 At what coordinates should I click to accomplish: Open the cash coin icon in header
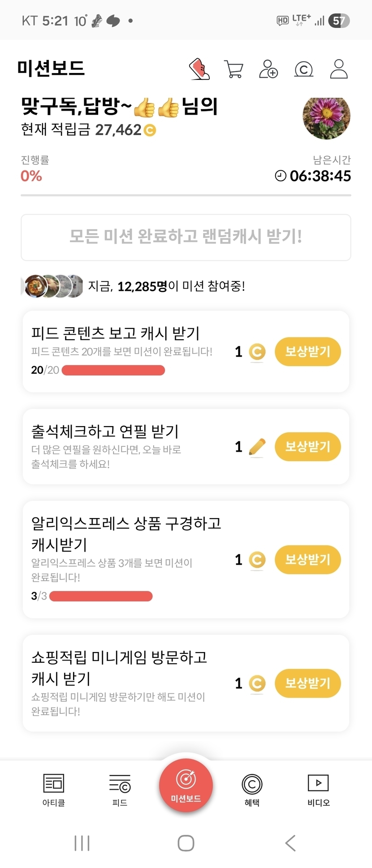pos(303,69)
